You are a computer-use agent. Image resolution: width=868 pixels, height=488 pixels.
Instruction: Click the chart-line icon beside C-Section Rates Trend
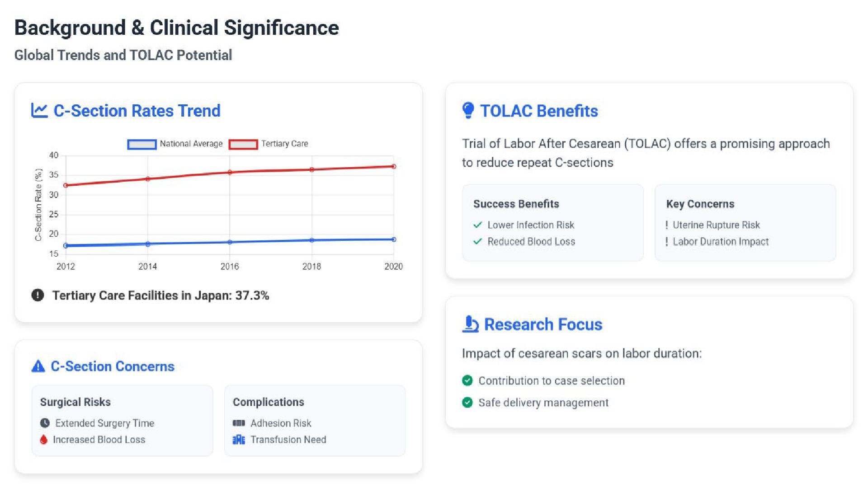pyautogui.click(x=39, y=110)
